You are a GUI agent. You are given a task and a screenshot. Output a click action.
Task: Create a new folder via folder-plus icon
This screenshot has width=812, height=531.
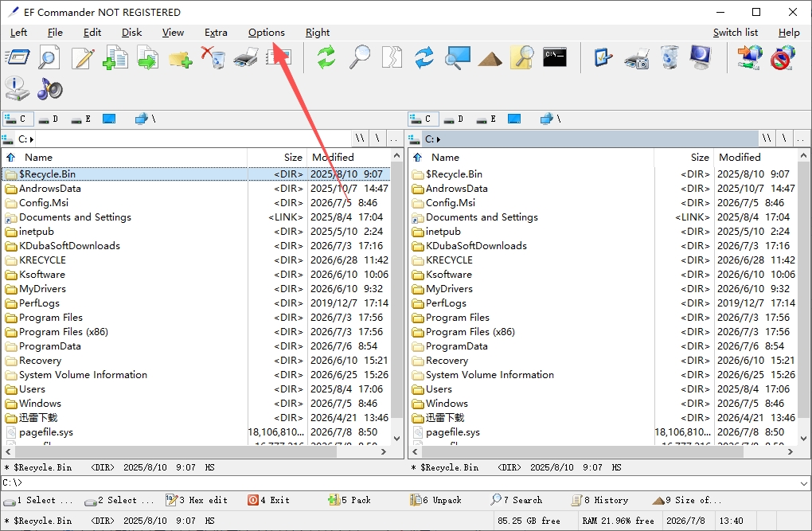click(180, 58)
